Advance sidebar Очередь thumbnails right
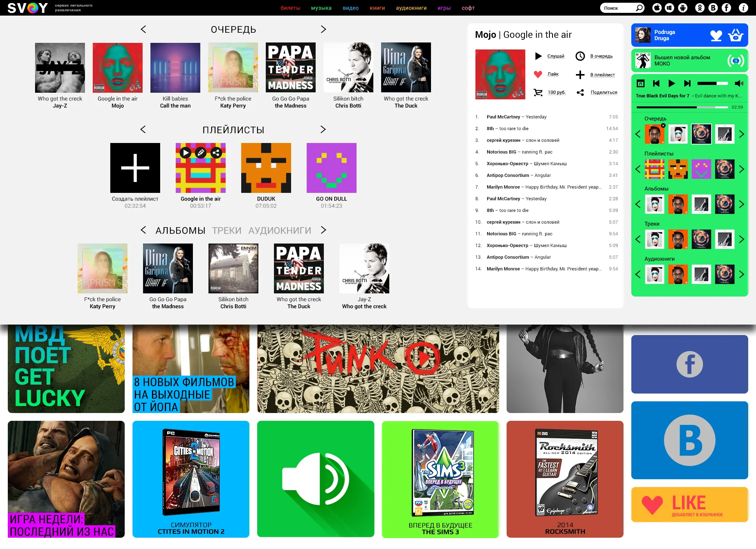Screen dimensions: 756x549 (742, 134)
